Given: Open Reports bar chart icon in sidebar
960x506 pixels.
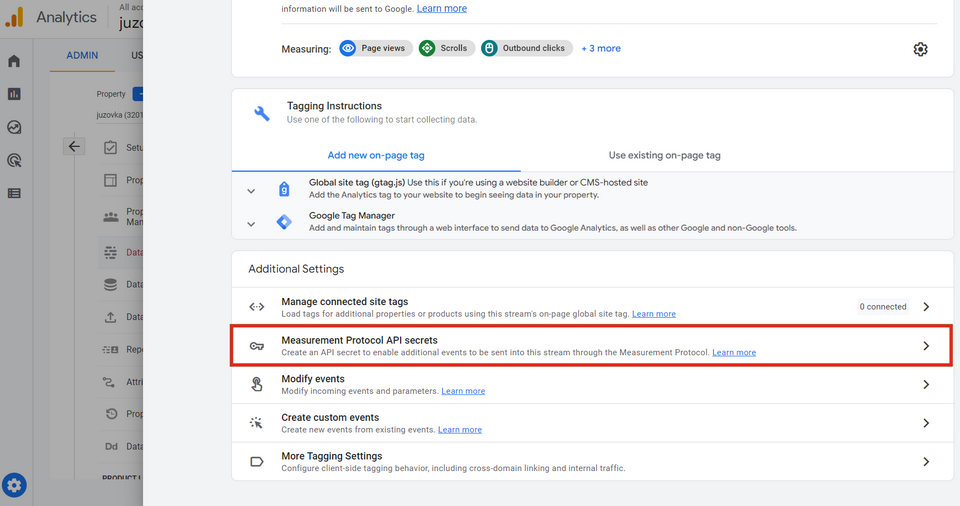Looking at the screenshot, I should (14, 94).
